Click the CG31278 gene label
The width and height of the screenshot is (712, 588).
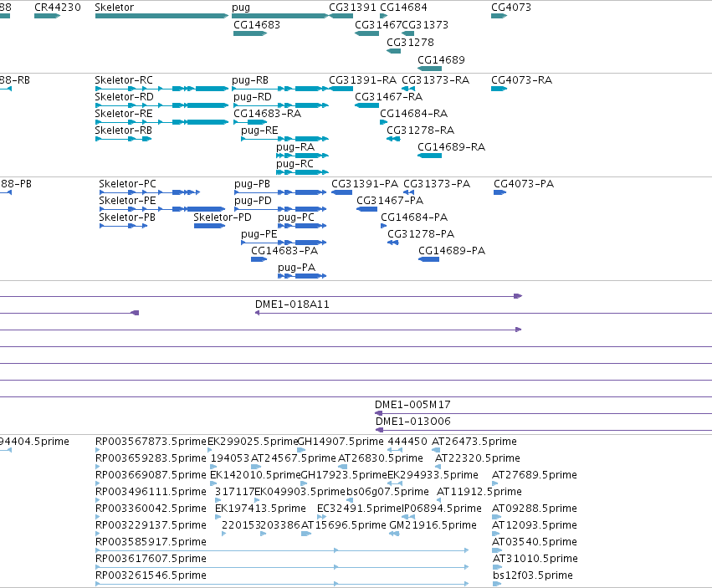pos(410,42)
